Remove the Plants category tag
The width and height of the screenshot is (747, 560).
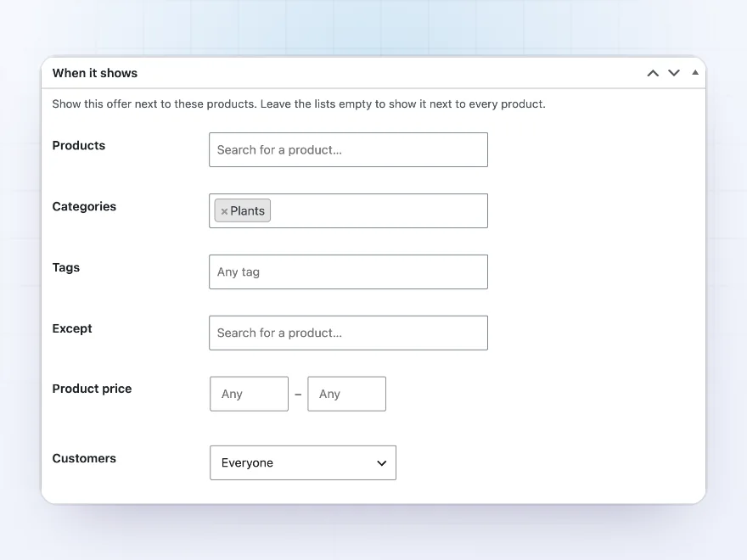pos(224,211)
